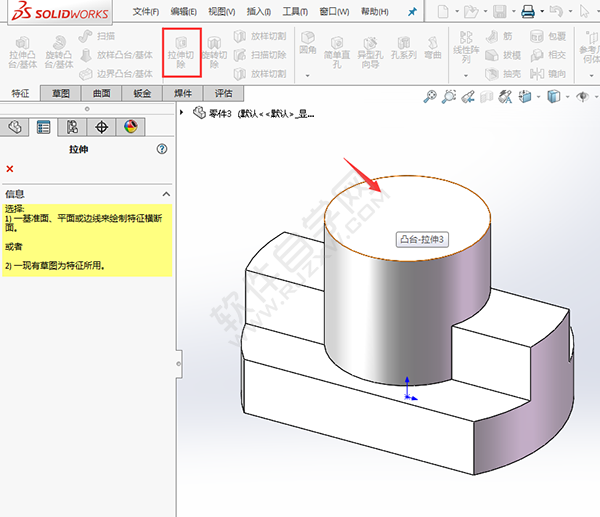Image resolution: width=600 pixels, height=517 pixels.
Task: Click the Display Style icon
Action: point(553,97)
